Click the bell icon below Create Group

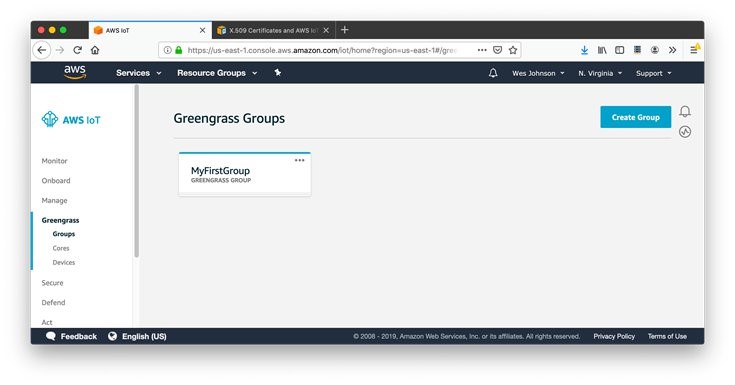(x=685, y=111)
